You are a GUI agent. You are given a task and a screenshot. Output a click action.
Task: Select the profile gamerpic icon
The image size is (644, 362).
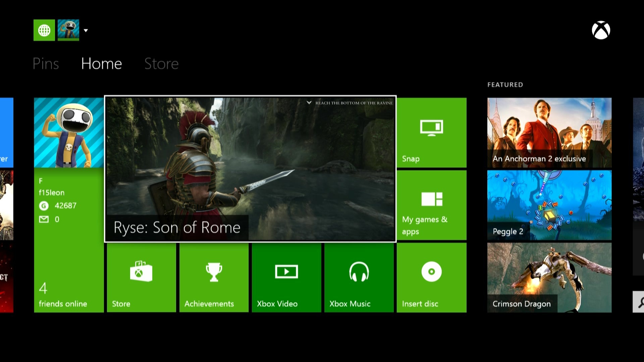(68, 30)
